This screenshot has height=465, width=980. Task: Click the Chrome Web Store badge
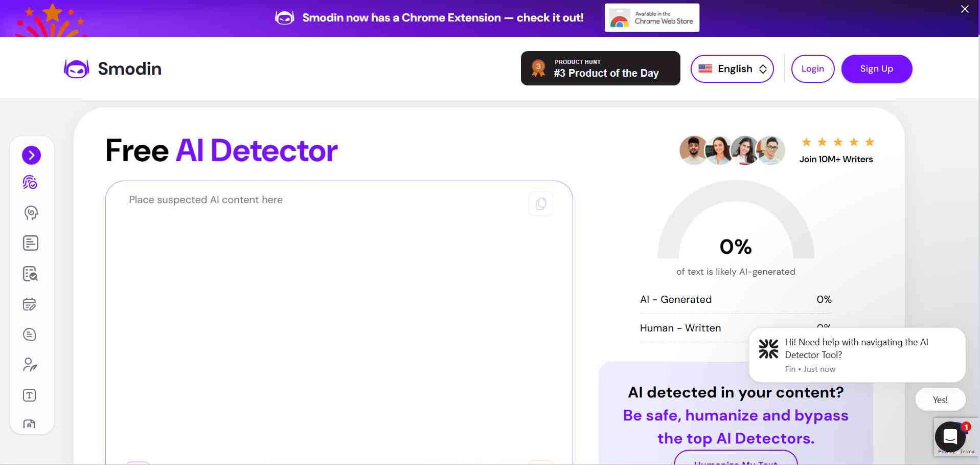(x=652, y=18)
